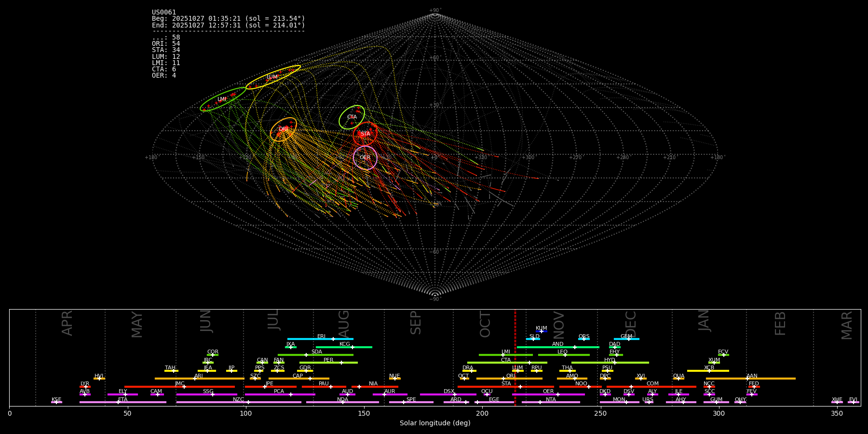Screen dimensions: 868x434
Task: Click the ORS shower label in timeline
Action: (584, 337)
